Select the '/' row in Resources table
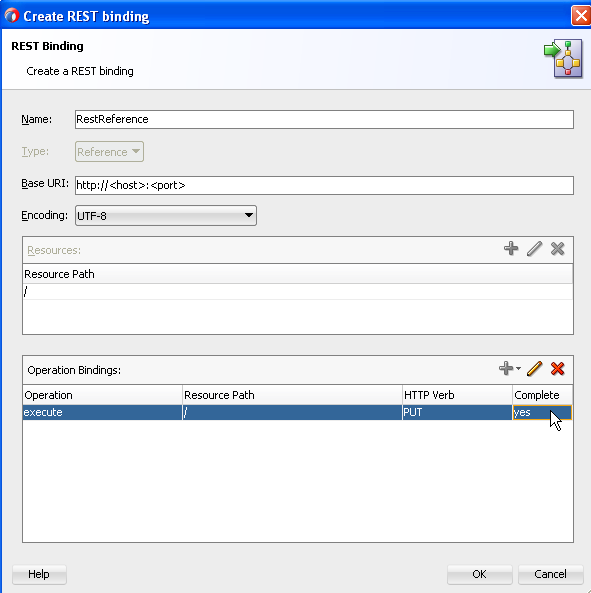 298,292
